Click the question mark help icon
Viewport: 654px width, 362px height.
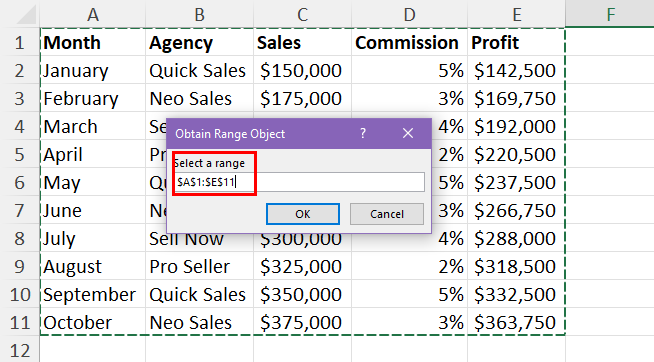363,133
